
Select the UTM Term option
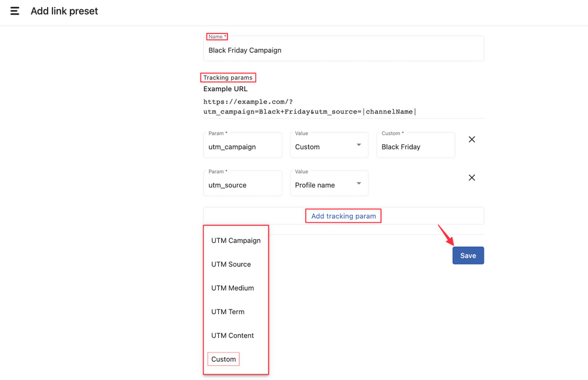point(228,312)
